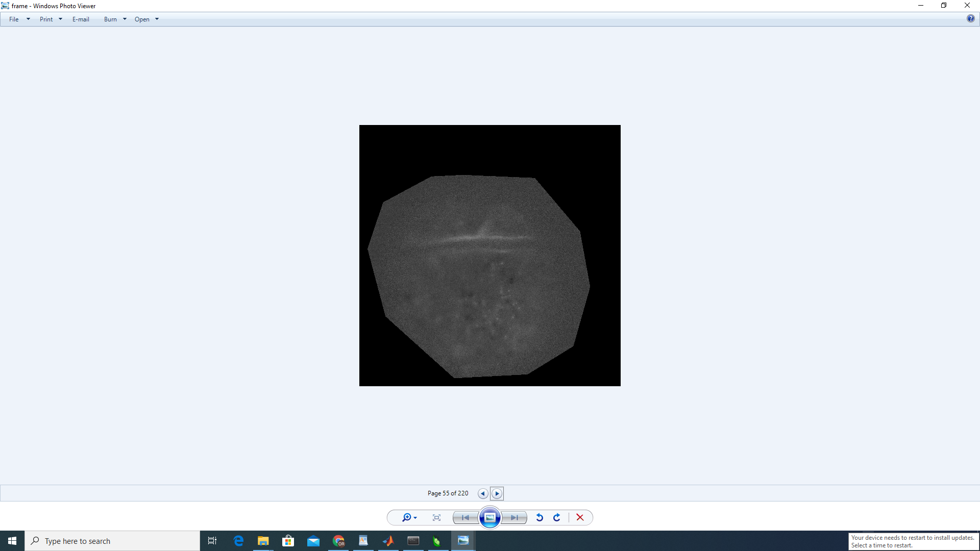
Task: Open Chrome from taskbar
Action: [338, 541]
